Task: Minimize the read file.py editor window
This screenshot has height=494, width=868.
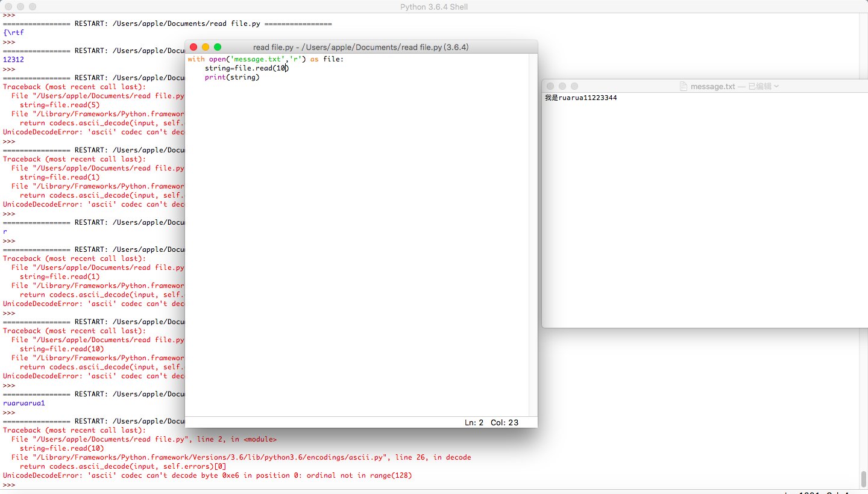Action: coord(206,47)
